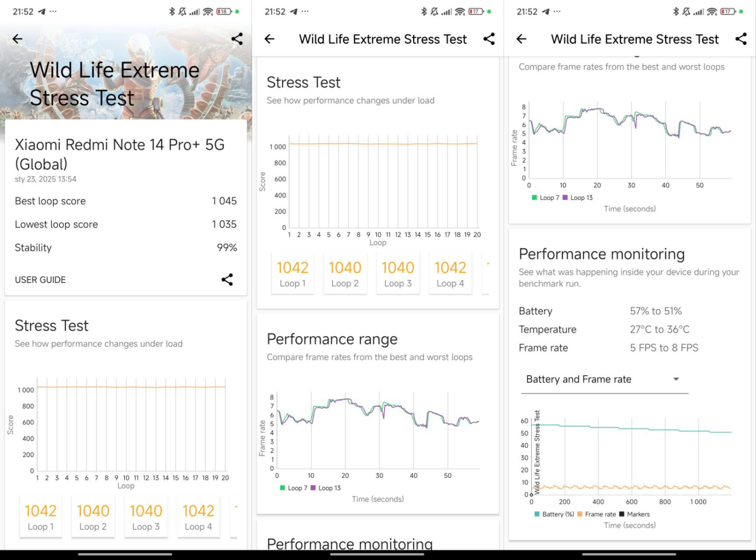Open the USER GUIDE
The height and width of the screenshot is (560, 756).
(40, 279)
